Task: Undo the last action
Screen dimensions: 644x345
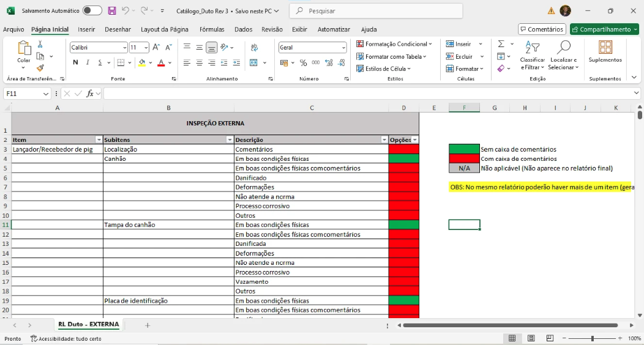Action: coord(125,11)
